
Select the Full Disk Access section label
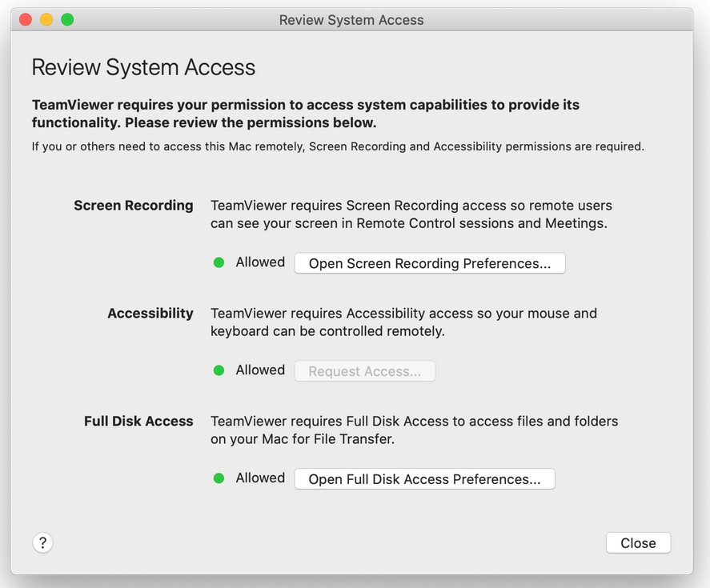click(138, 421)
